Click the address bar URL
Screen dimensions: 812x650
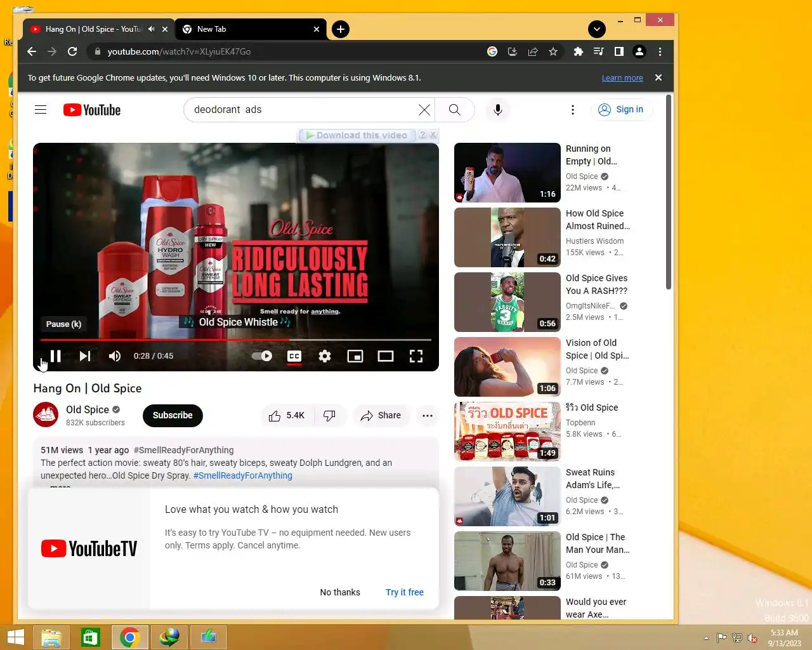click(x=179, y=51)
